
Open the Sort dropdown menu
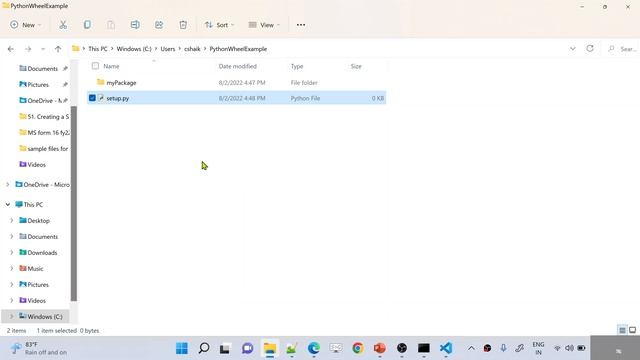tap(220, 25)
